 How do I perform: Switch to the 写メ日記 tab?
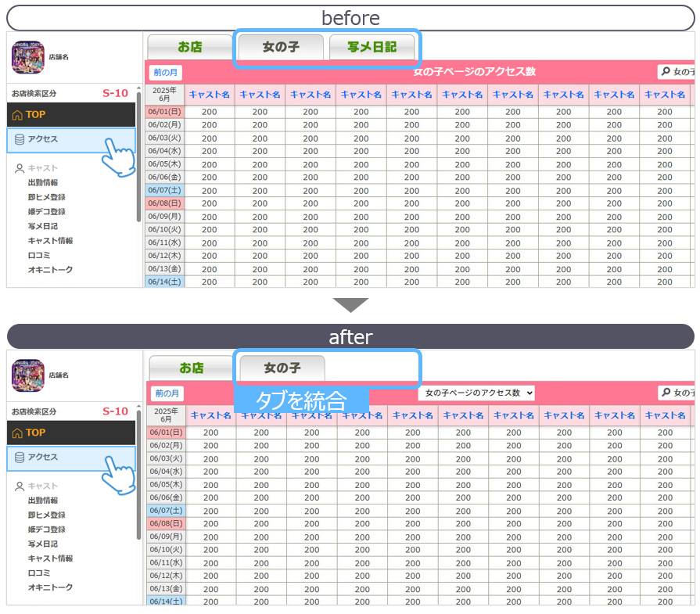pos(372,47)
